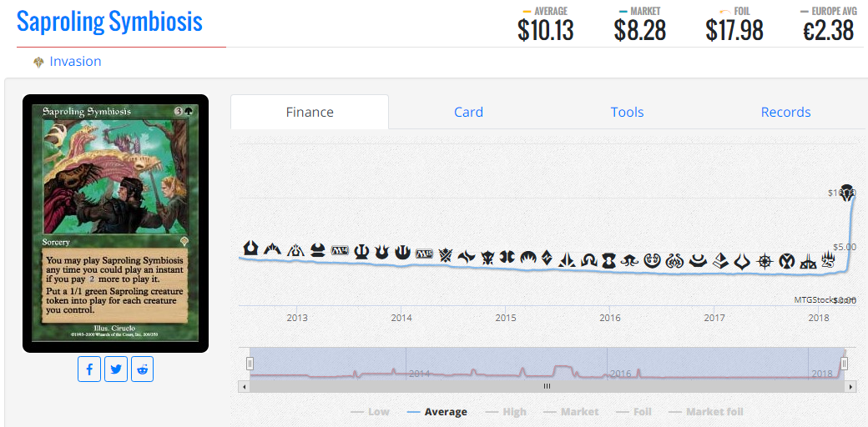Screen dimensions: 868x427
Task: Click the Hour of Devastation horns symbol
Action: tap(742, 261)
